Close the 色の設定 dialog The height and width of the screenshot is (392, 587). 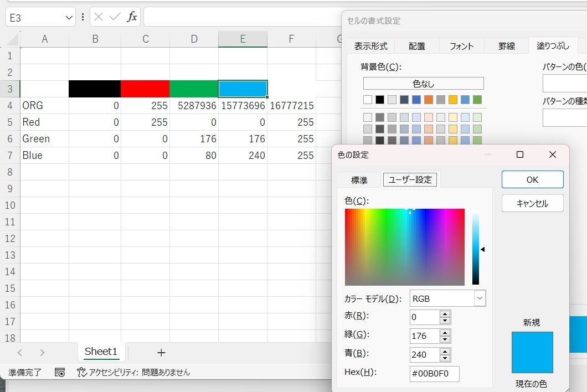(553, 154)
